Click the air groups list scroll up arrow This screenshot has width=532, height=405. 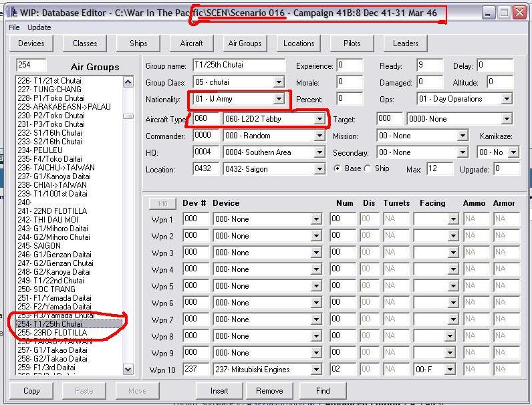[128, 82]
